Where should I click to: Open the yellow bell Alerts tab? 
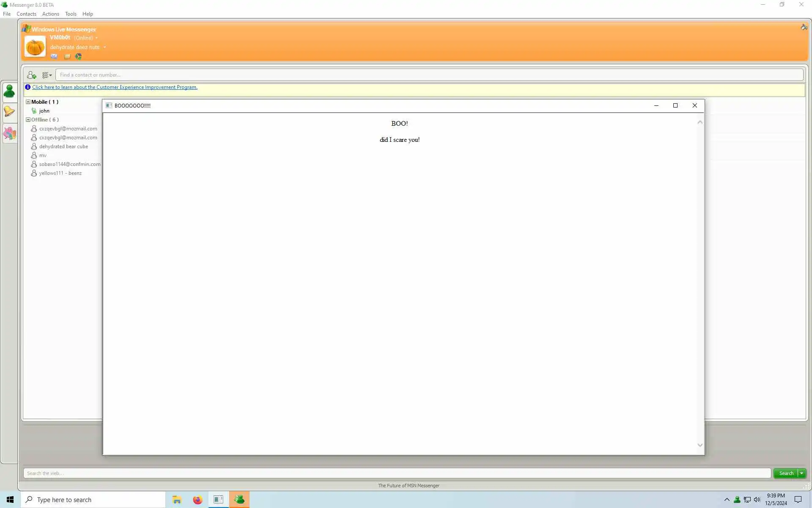(x=9, y=112)
